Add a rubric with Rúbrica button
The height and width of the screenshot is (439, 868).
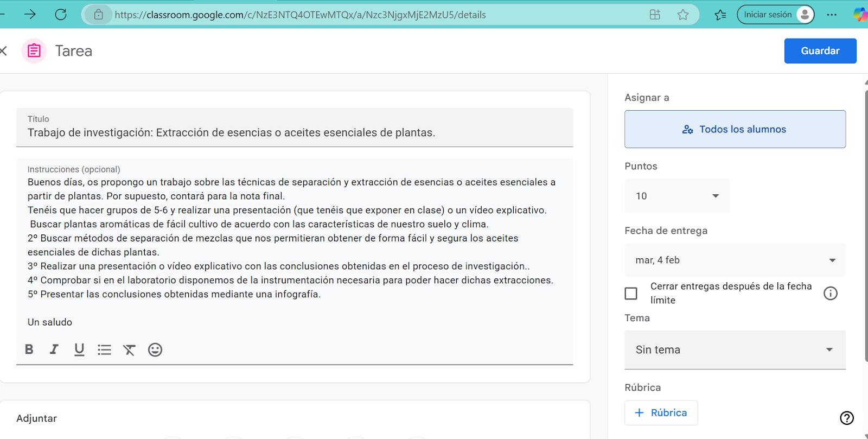coord(661,413)
